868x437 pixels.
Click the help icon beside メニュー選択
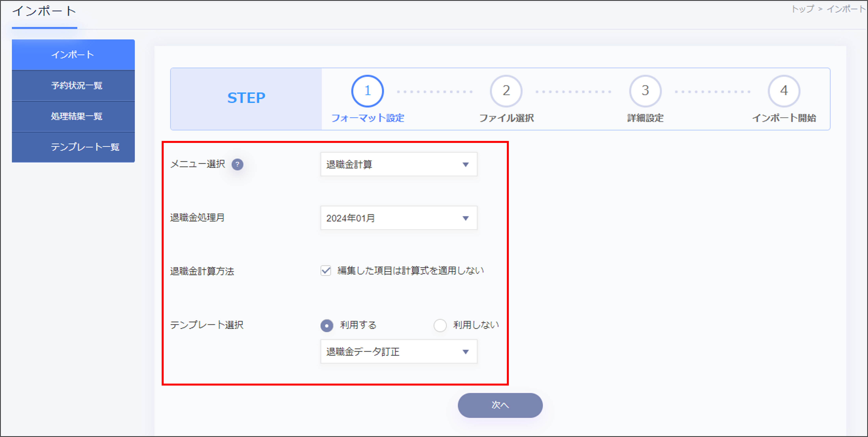[237, 164]
